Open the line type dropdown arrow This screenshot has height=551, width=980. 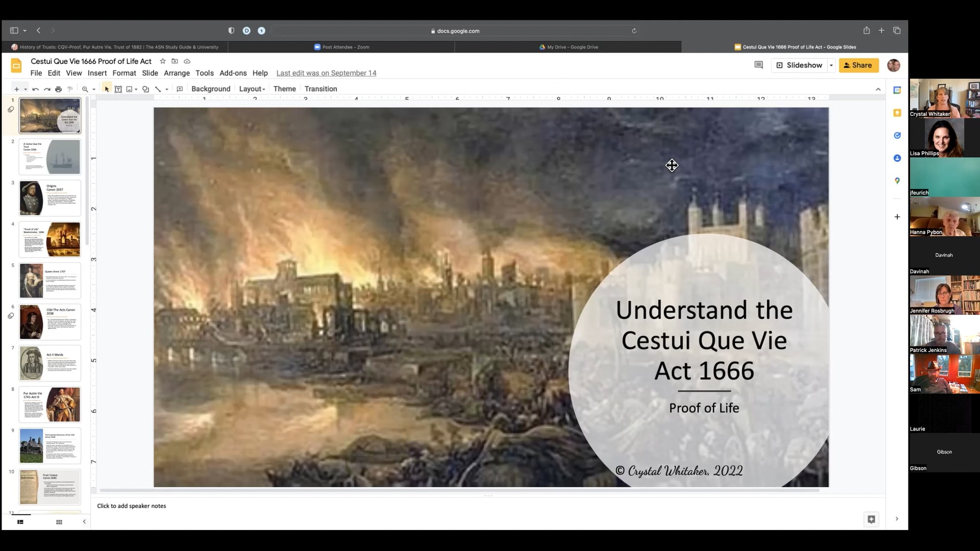[x=167, y=89]
